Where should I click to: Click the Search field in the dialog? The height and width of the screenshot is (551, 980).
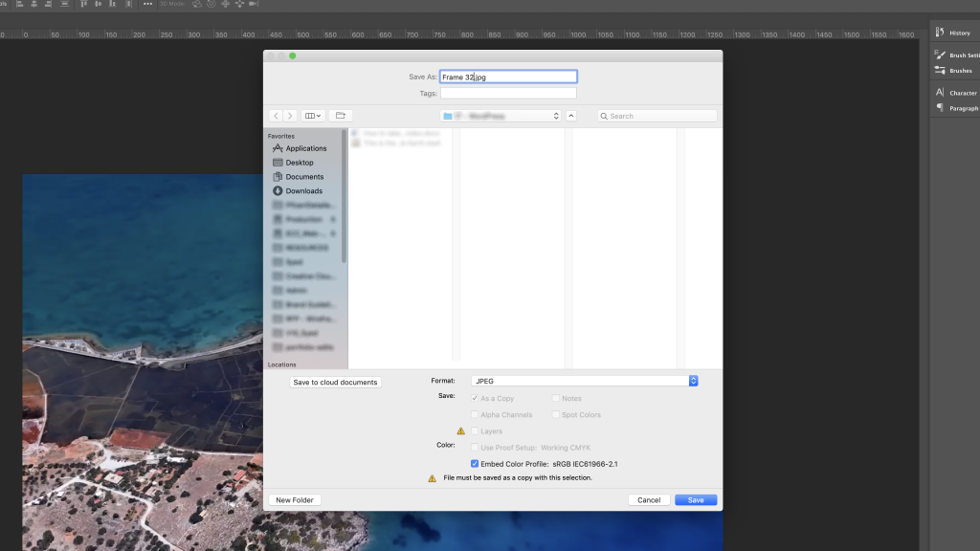(657, 116)
